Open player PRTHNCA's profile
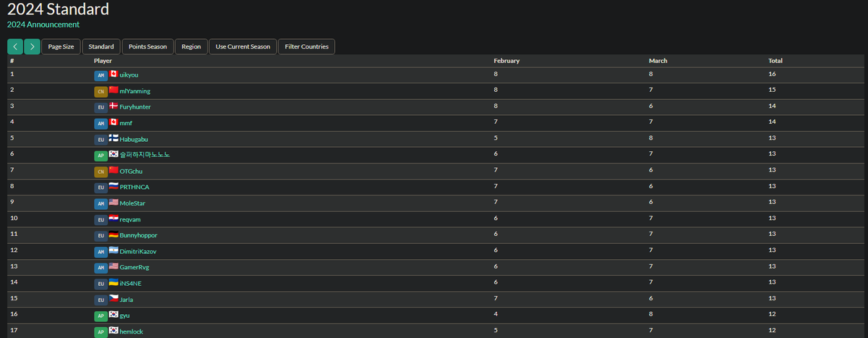 pos(135,187)
